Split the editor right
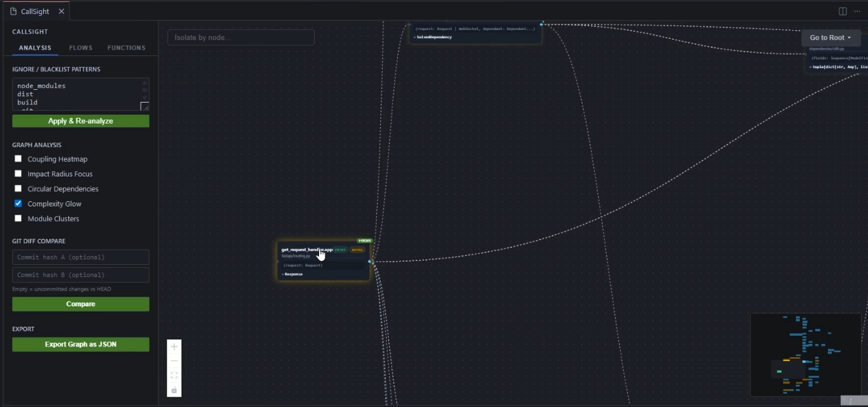 click(x=843, y=11)
